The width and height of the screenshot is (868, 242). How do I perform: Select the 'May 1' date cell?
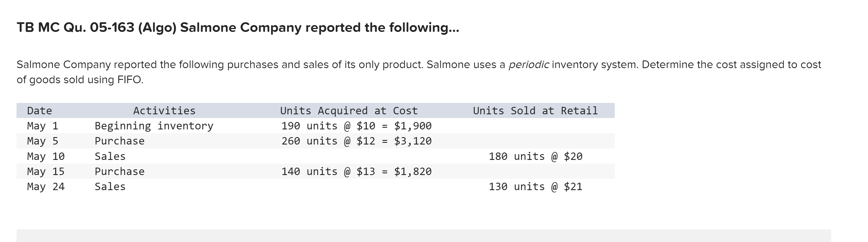42,126
